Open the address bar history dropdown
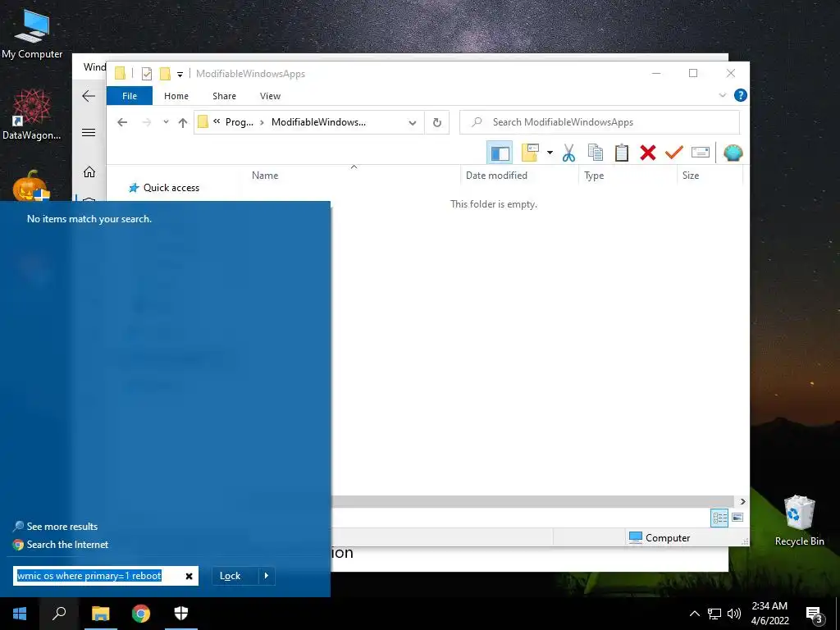840x630 pixels. [x=413, y=123]
